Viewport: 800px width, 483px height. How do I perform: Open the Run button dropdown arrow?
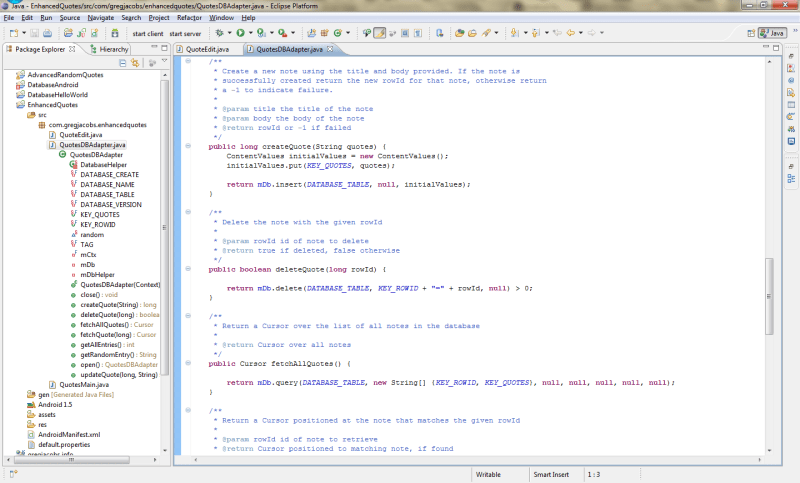point(250,33)
